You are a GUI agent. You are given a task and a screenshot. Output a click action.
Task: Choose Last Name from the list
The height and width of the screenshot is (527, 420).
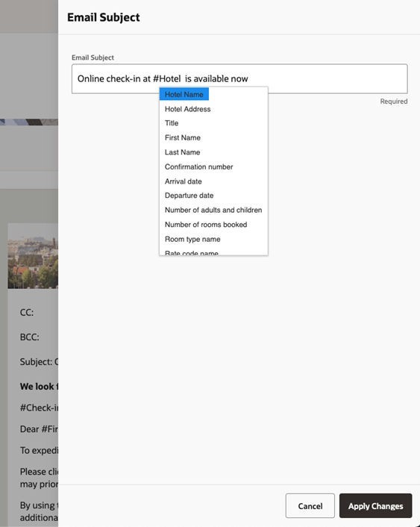coord(182,152)
